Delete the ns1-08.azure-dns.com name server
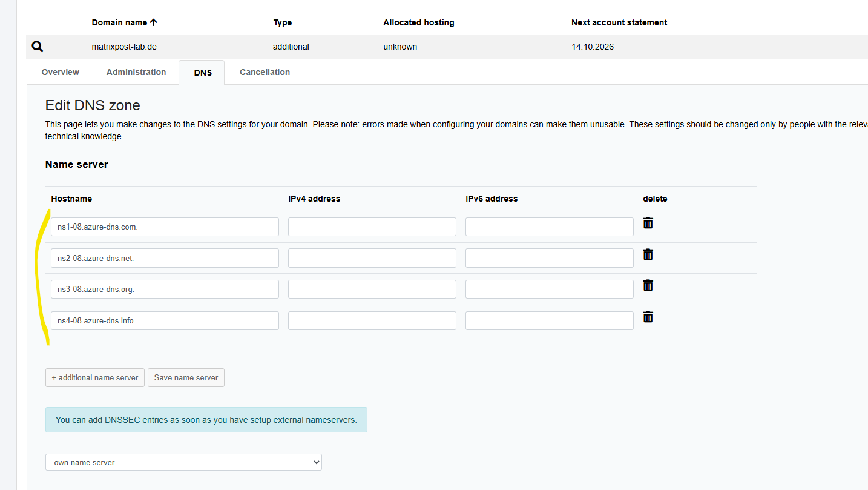 click(648, 223)
